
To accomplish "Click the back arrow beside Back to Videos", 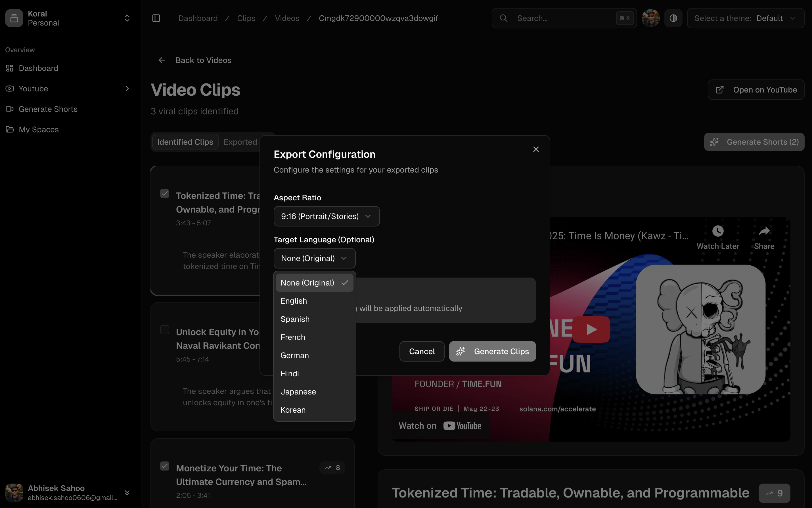I will [x=162, y=60].
